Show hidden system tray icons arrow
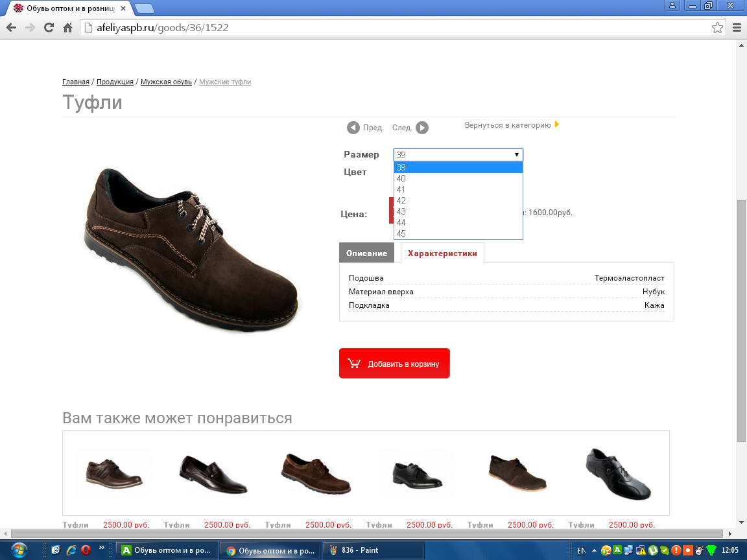The width and height of the screenshot is (747, 560). pos(594,550)
